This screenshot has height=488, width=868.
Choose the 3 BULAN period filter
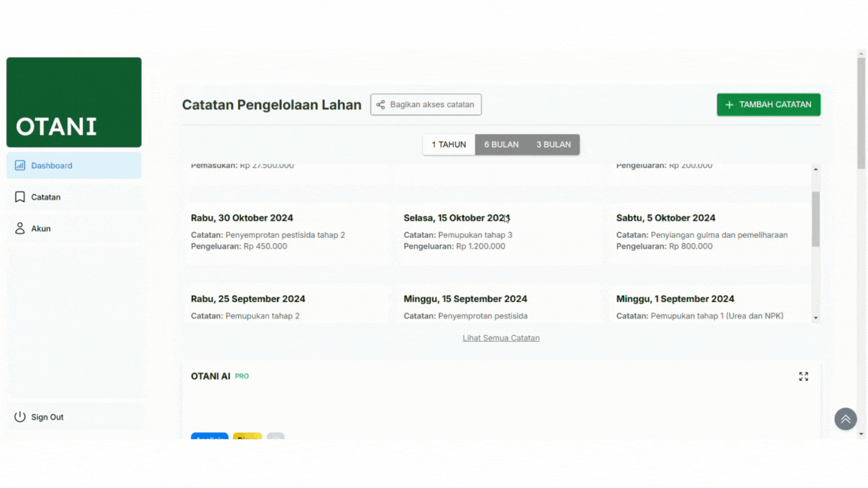pyautogui.click(x=554, y=145)
